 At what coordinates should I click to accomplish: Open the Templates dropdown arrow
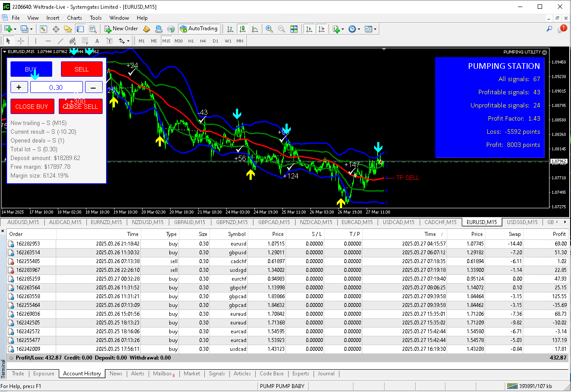click(375, 29)
